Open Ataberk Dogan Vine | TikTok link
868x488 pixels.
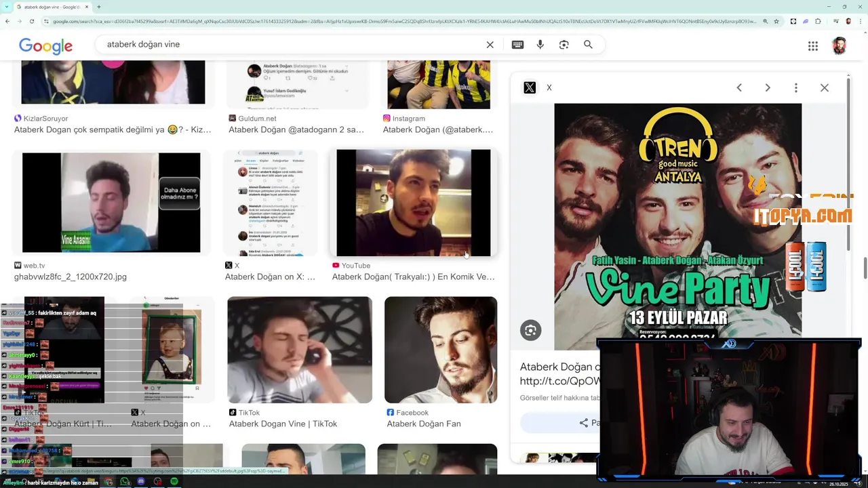(x=283, y=424)
